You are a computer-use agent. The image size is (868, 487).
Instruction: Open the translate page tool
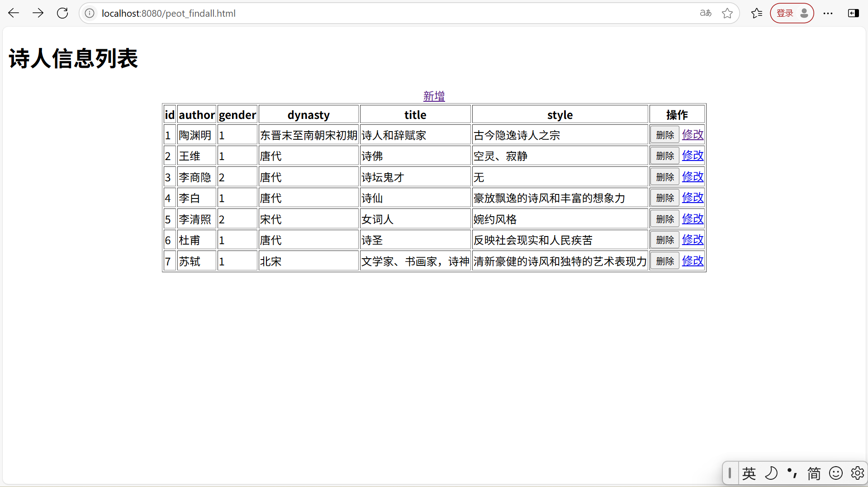pos(705,13)
